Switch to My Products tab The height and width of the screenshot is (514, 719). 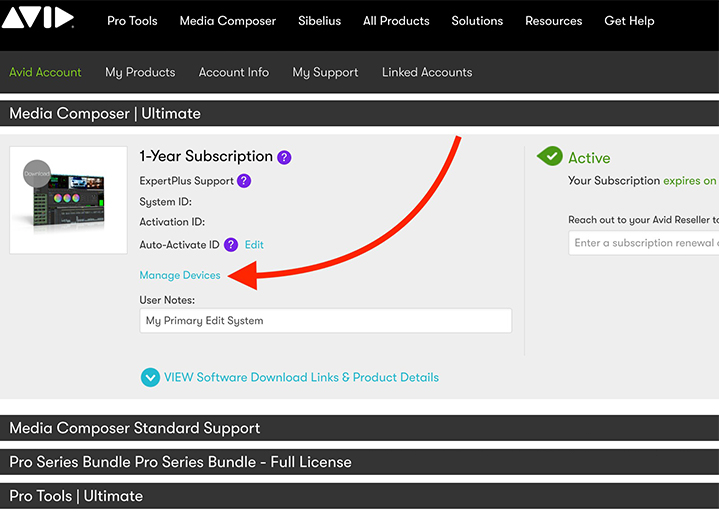click(x=140, y=72)
